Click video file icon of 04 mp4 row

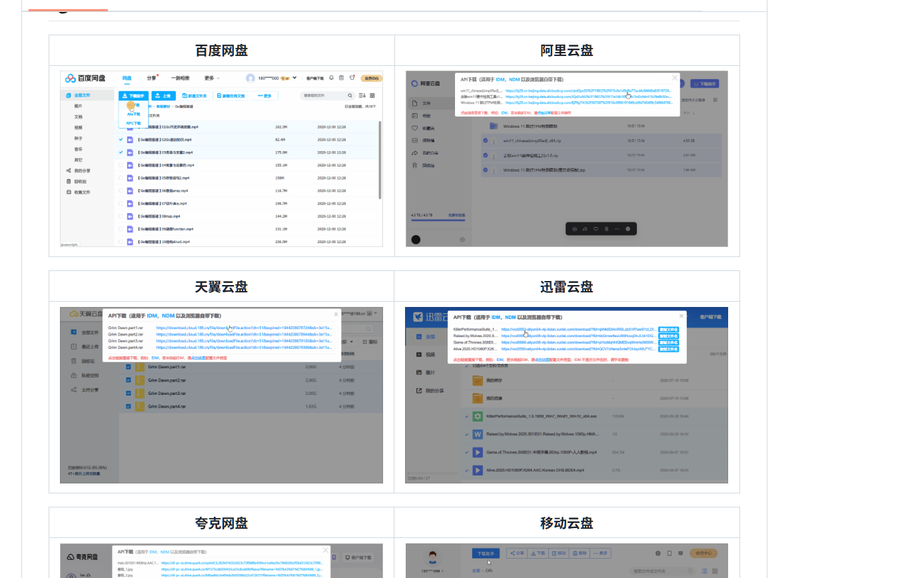pyautogui.click(x=130, y=164)
